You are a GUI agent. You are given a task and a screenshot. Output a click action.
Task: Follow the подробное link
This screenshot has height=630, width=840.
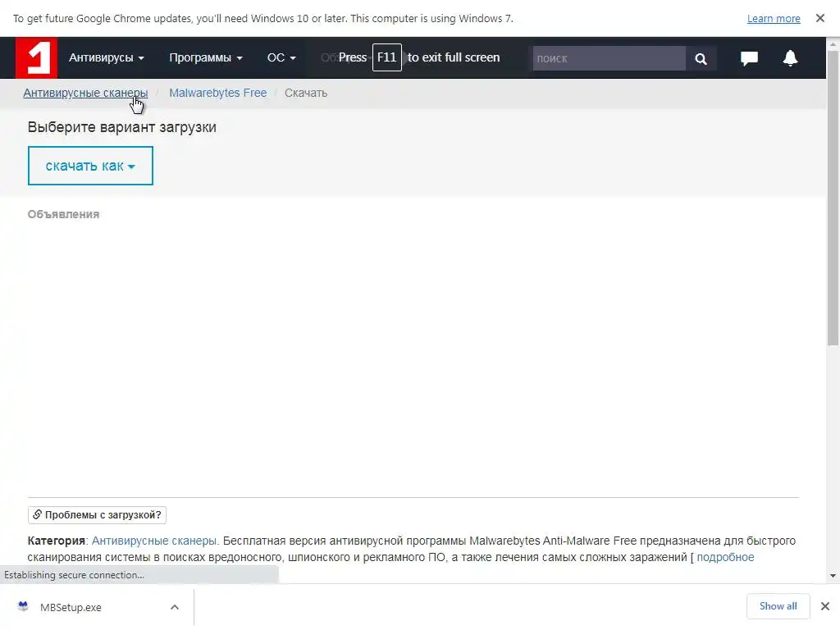pos(725,557)
